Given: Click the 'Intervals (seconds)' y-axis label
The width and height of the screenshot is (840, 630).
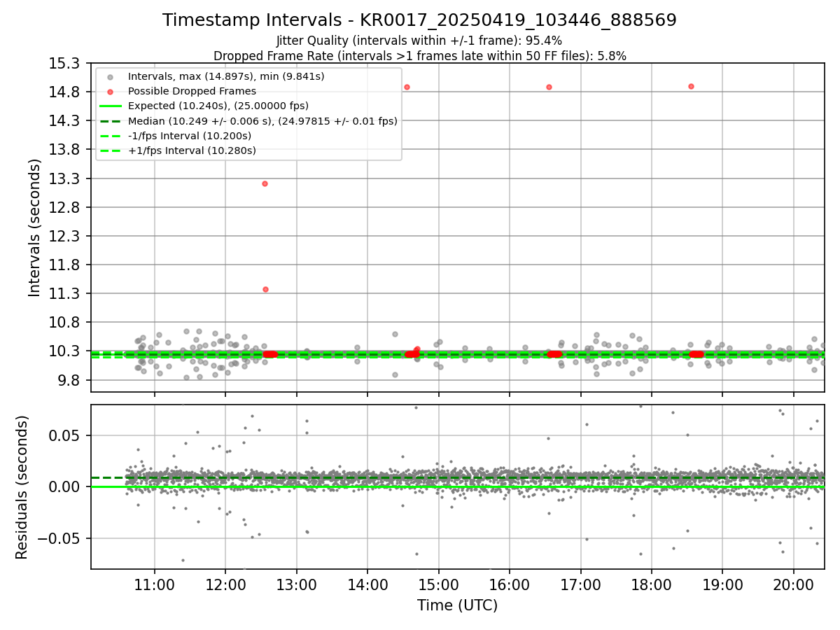Looking at the screenshot, I should coord(35,227).
